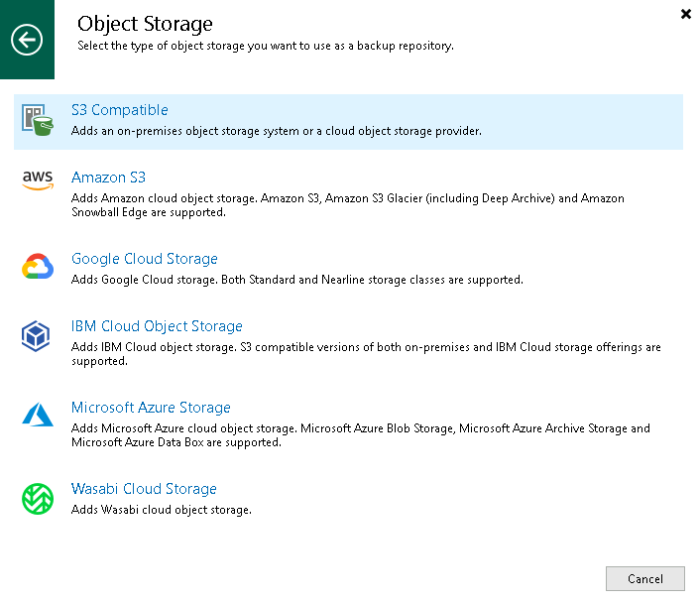700x602 pixels.
Task: Click the S3 Compatible description text
Action: [277, 131]
